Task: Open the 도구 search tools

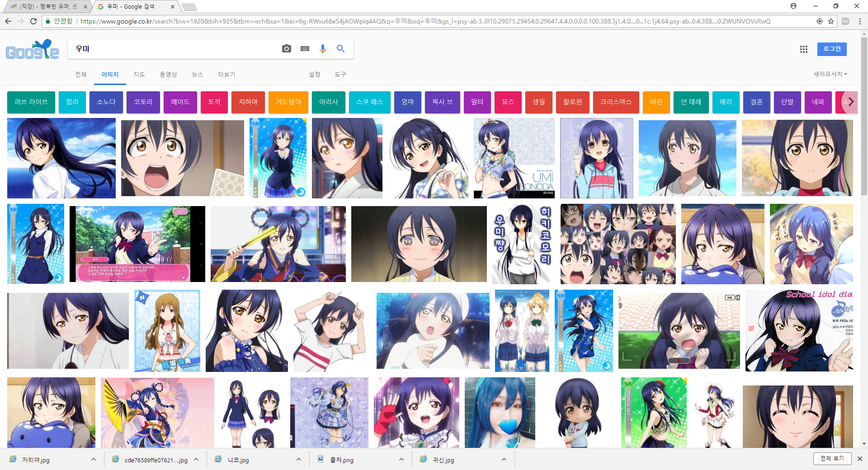Action: point(340,75)
